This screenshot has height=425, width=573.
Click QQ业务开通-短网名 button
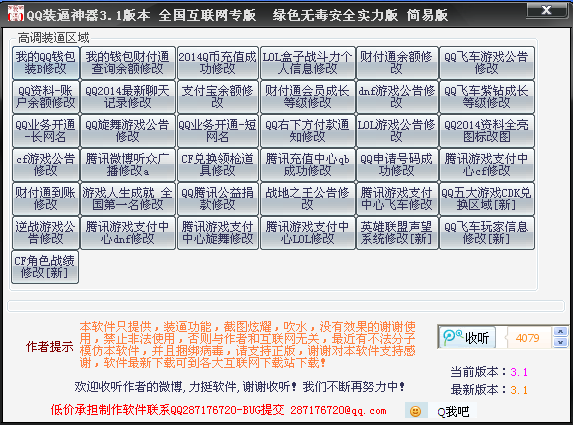(x=217, y=131)
